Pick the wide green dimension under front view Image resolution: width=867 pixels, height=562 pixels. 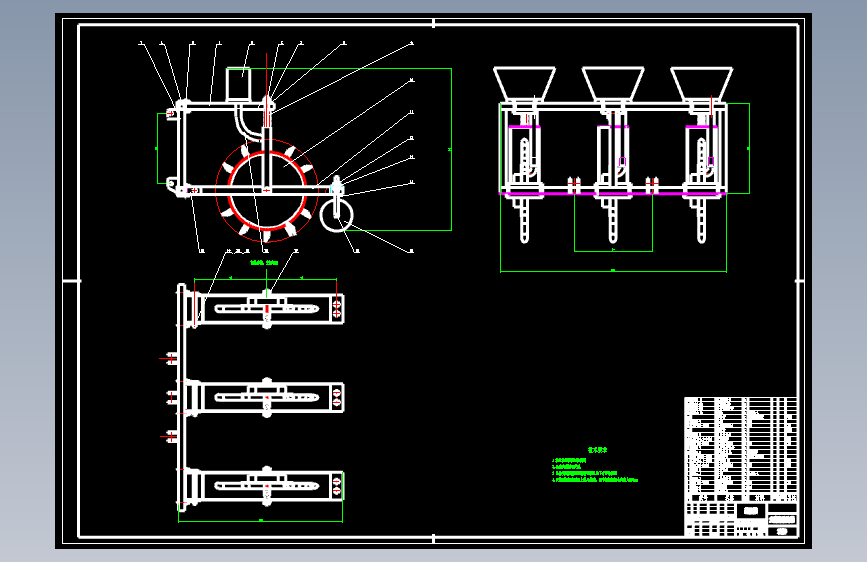[x=613, y=271]
